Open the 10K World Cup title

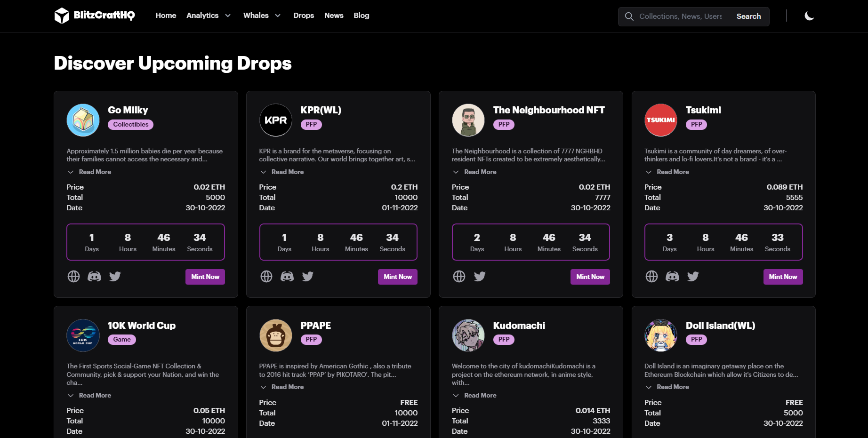pos(142,326)
